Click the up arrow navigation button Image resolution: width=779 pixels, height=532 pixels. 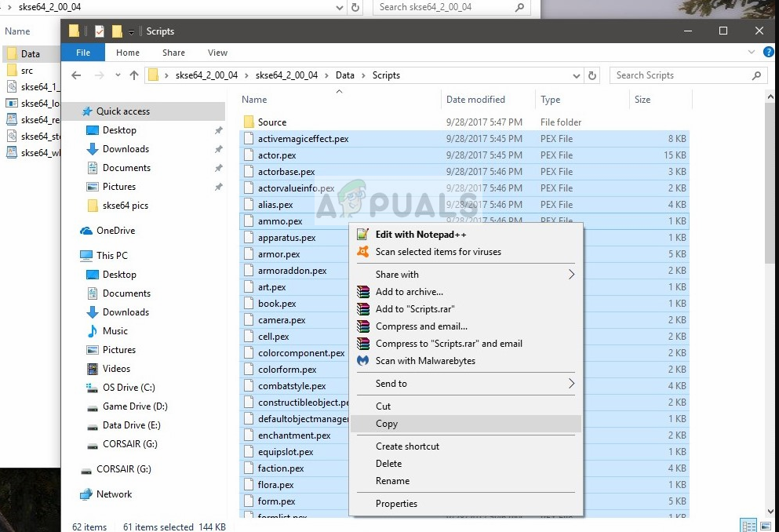133,75
